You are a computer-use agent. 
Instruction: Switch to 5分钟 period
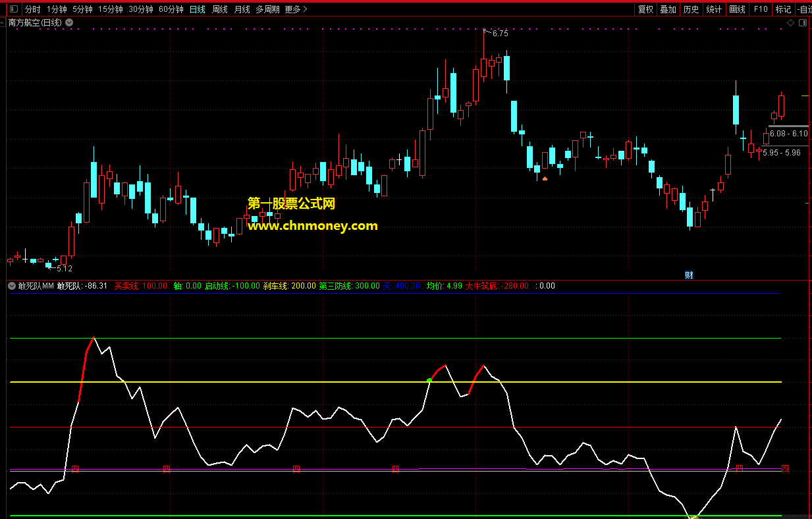82,9
